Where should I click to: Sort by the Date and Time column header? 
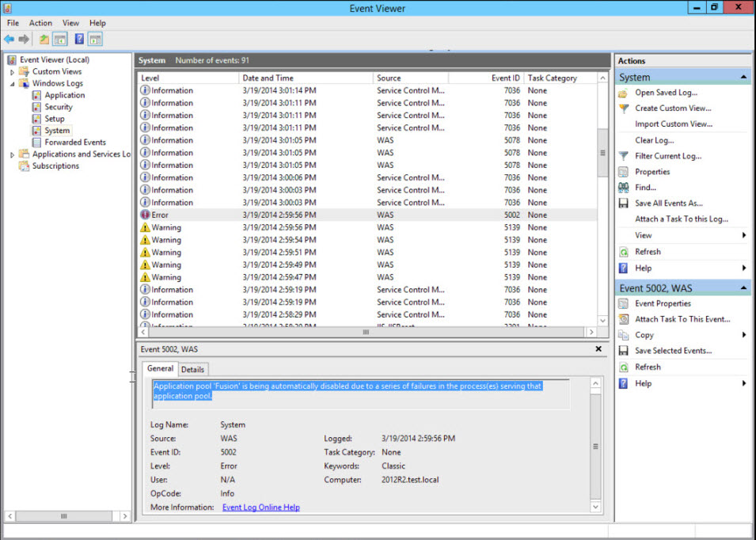coord(306,78)
